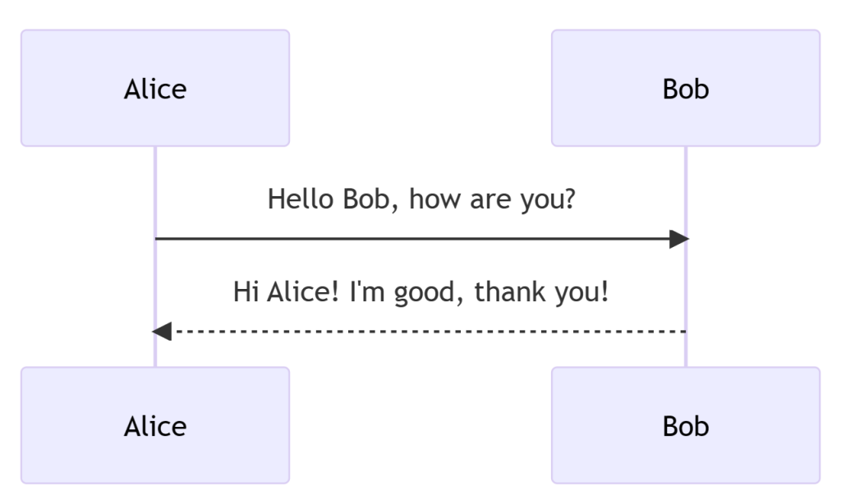
Task: Select the solid message line from Alice to Bob
Action: coord(411,239)
